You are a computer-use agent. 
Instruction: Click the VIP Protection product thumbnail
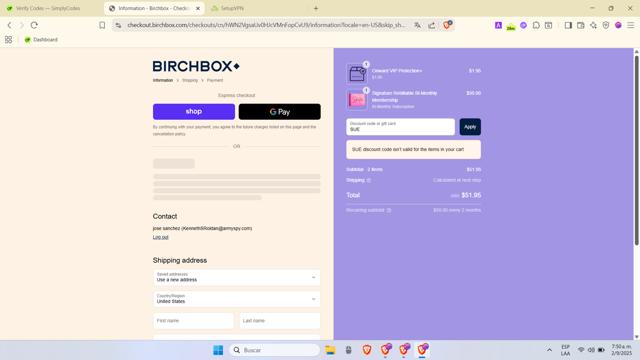click(x=356, y=74)
